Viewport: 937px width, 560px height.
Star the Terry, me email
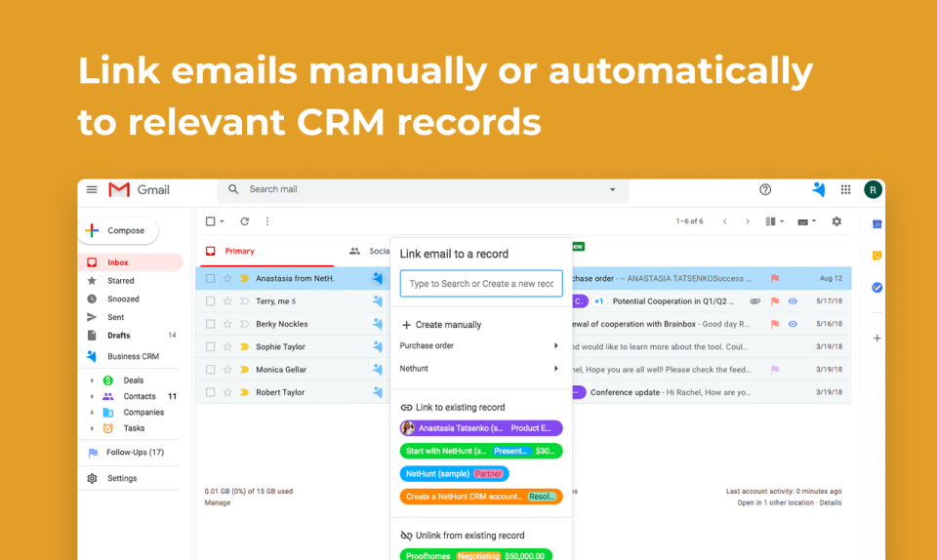227,300
